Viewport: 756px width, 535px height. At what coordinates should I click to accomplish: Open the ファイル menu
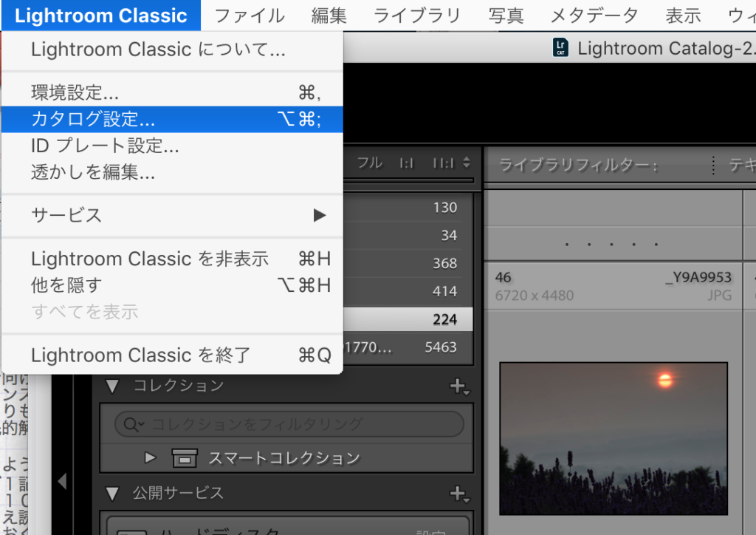[250, 16]
